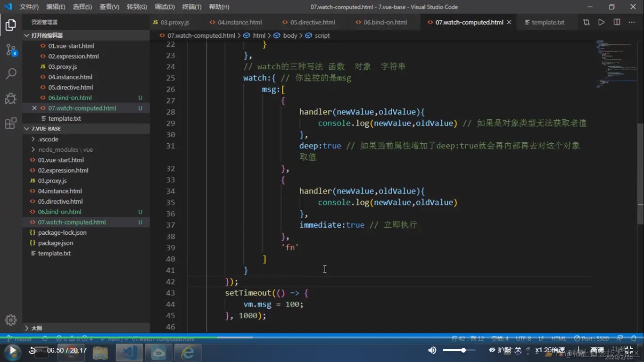Switch to the template.txt editor tab

coord(548,22)
